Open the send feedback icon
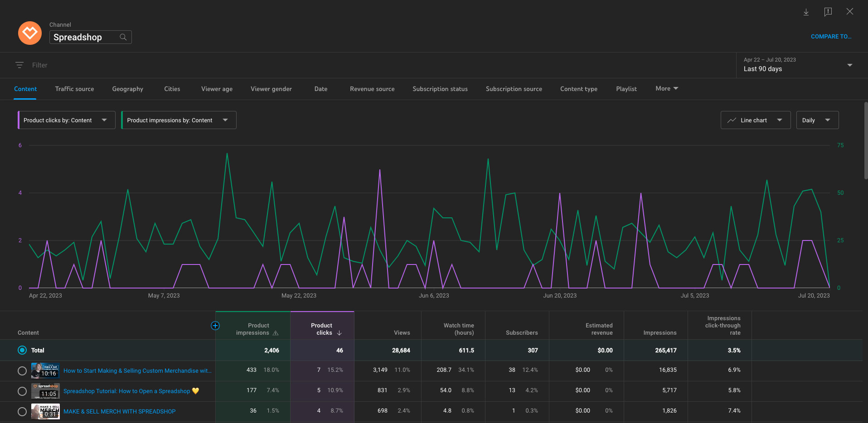This screenshot has height=423, width=868. tap(828, 12)
